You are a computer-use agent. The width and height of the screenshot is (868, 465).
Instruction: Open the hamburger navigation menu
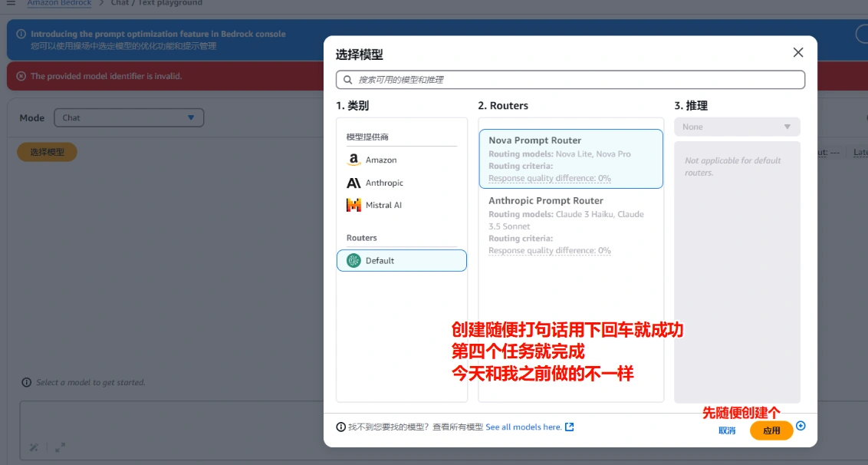click(11, 3)
